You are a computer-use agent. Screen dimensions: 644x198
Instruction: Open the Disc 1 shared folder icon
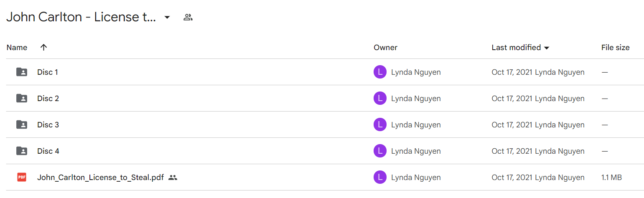22,72
